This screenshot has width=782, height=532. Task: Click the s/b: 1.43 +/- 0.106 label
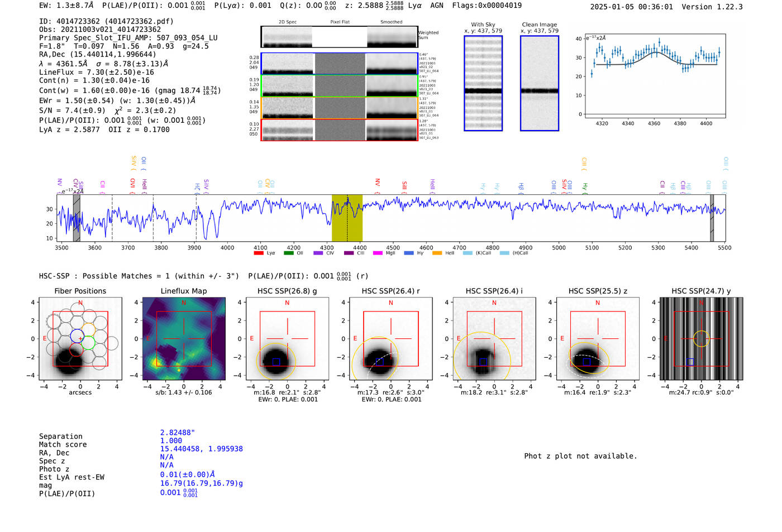pyautogui.click(x=184, y=392)
